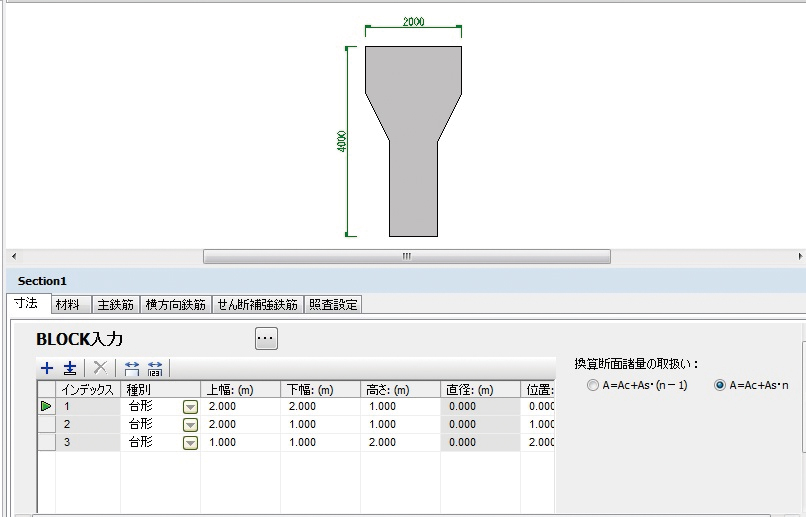Click 種別 column header
This screenshot has height=517, width=806.
[160, 390]
